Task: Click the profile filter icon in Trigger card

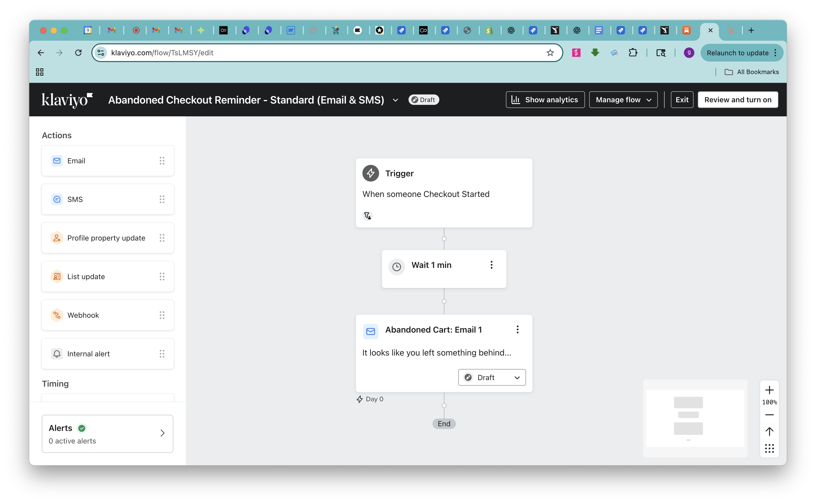Action: point(368,216)
